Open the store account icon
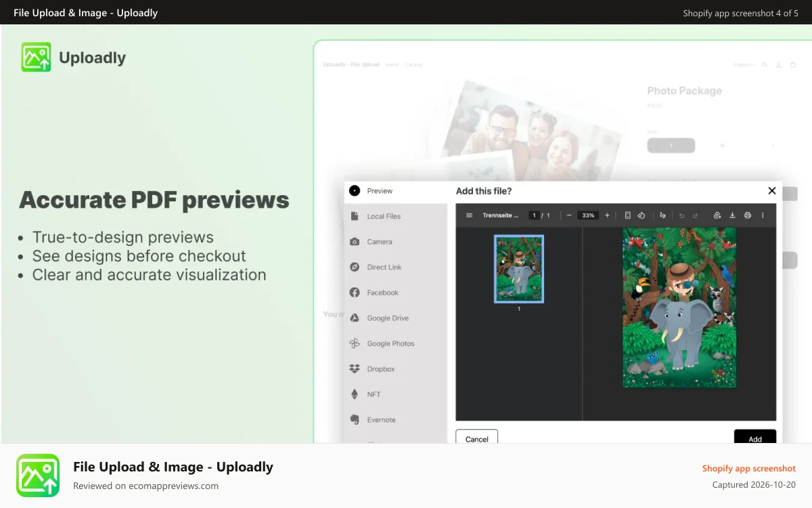Viewport: 812px width, 508px height. [779, 65]
